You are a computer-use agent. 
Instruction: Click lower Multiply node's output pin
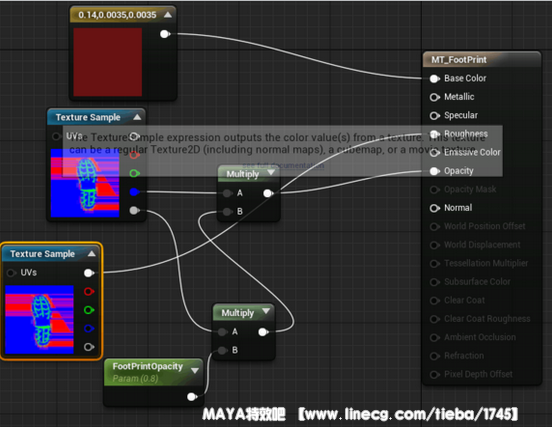[263, 332]
